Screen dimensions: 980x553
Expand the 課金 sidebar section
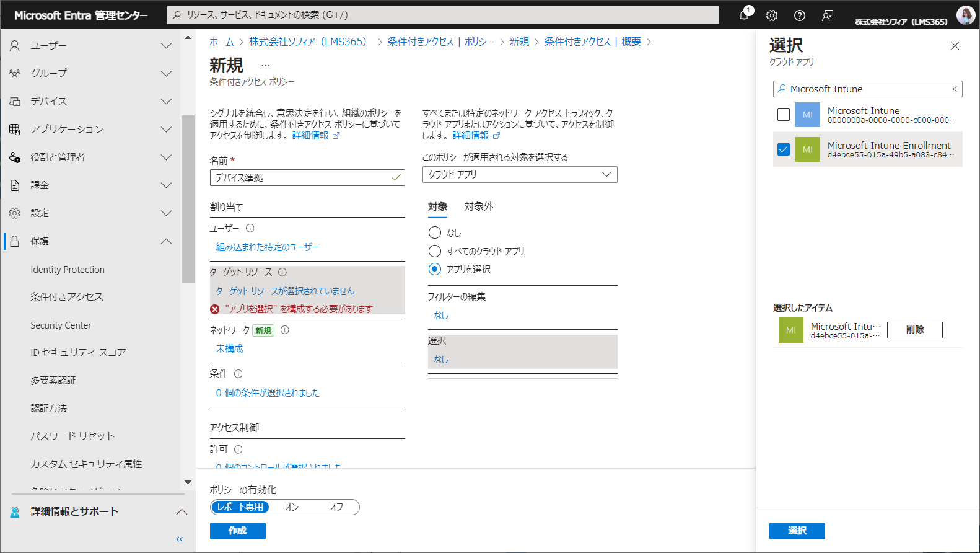[166, 185]
